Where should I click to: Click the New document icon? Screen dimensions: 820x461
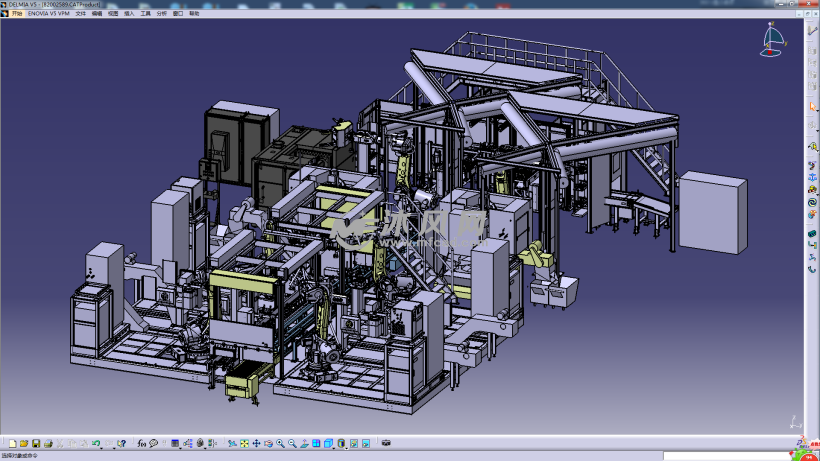pyautogui.click(x=12, y=442)
